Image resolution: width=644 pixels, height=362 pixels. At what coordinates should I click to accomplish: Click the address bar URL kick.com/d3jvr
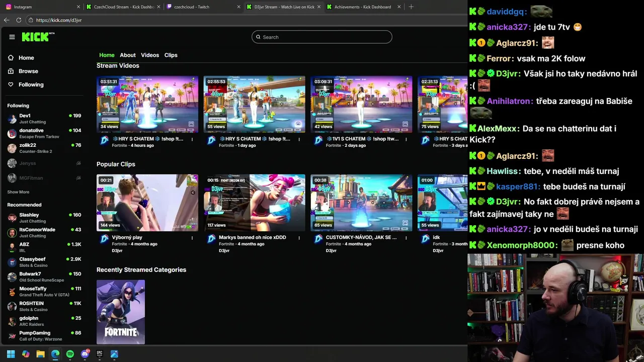tap(59, 20)
